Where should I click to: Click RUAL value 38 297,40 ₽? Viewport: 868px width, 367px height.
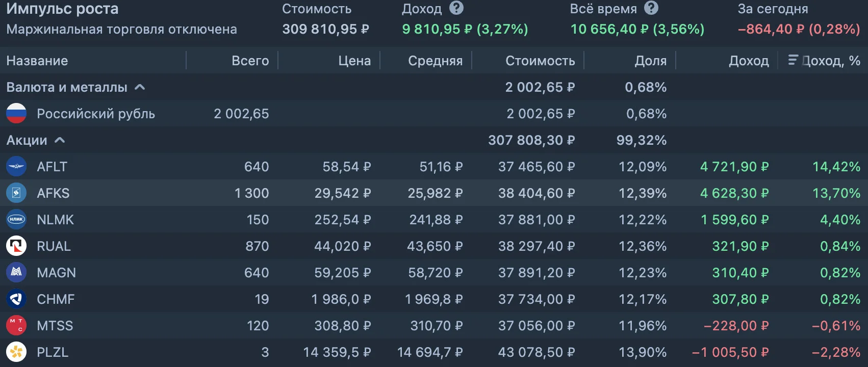click(537, 246)
